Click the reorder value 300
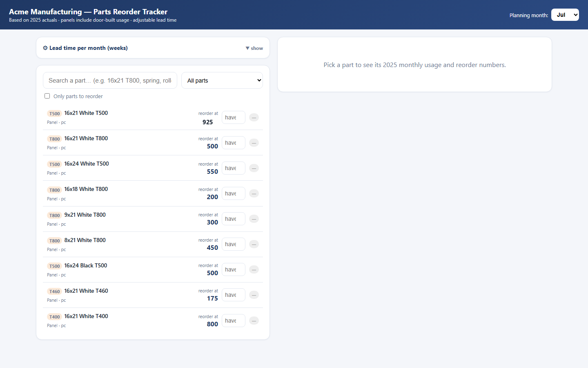This screenshot has width=588, height=368. click(x=212, y=222)
